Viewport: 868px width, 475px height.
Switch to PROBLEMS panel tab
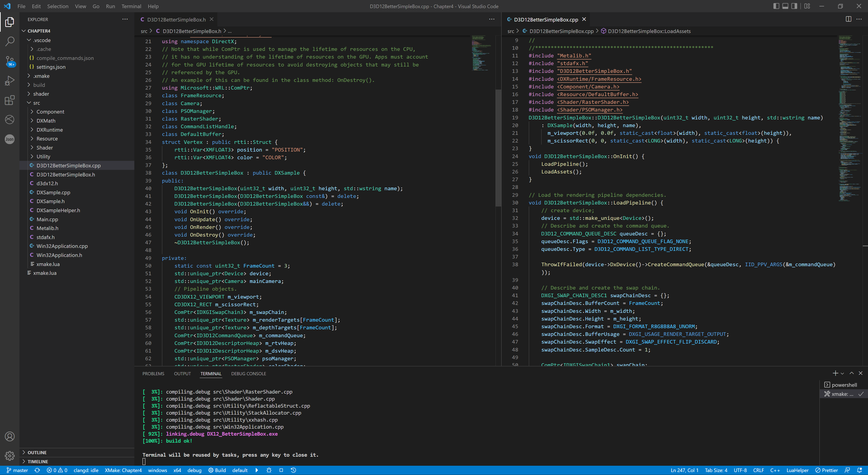(153, 373)
